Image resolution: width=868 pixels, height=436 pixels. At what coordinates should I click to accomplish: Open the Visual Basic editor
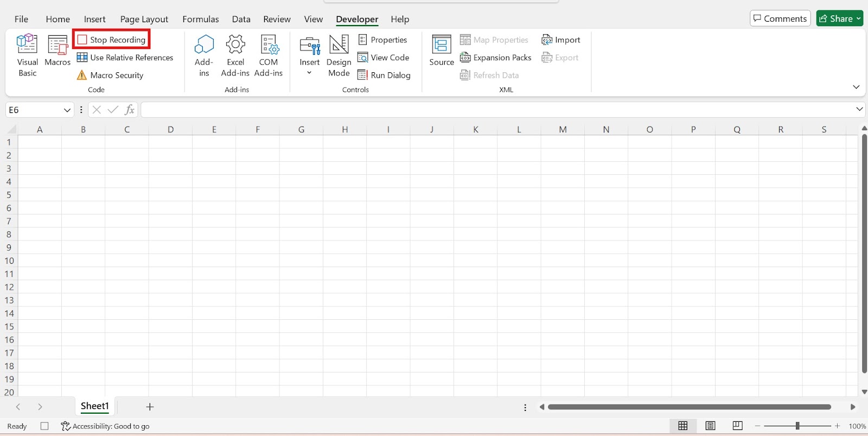pyautogui.click(x=27, y=56)
